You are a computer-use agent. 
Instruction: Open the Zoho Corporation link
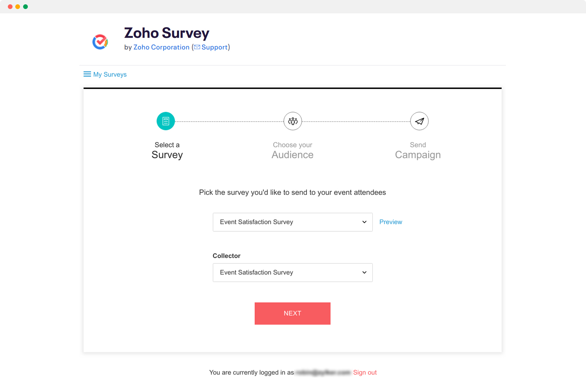pos(161,47)
